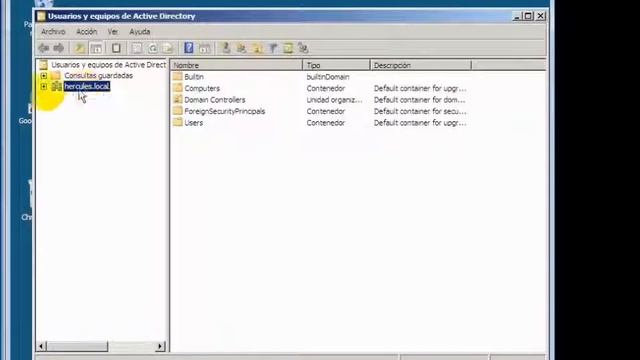Create a new group with the toolbar icon
This screenshot has width=640, height=360.
point(241,48)
